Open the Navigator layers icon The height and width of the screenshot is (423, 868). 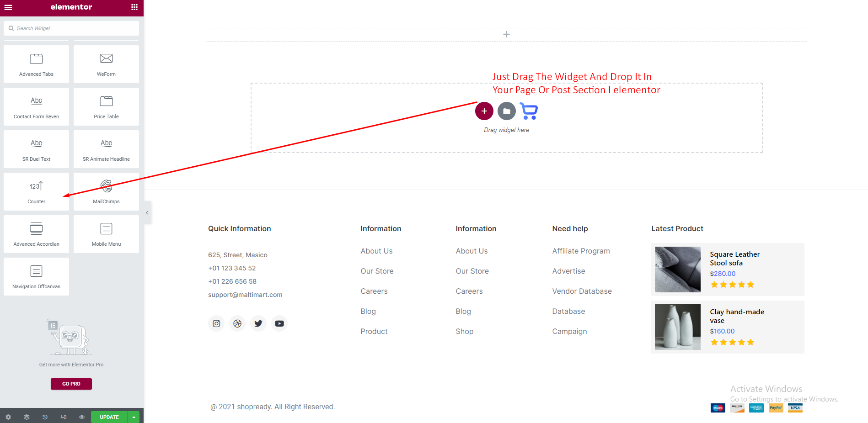[x=27, y=417]
